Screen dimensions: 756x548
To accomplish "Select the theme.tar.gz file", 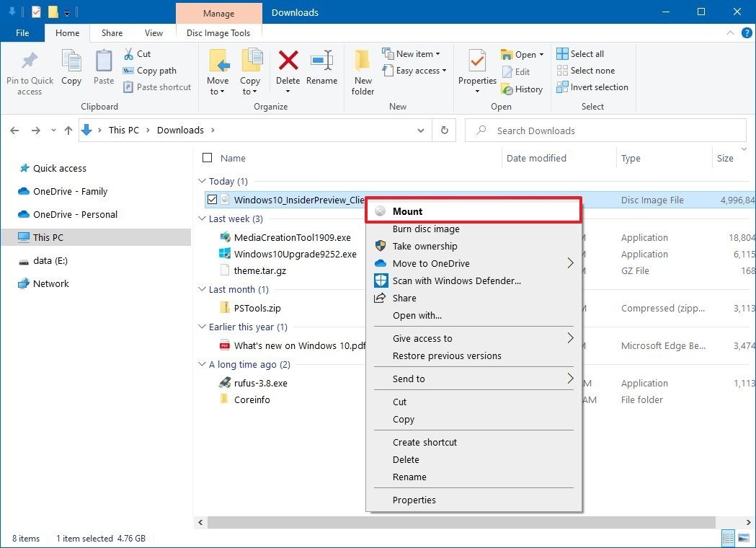I will 260,270.
